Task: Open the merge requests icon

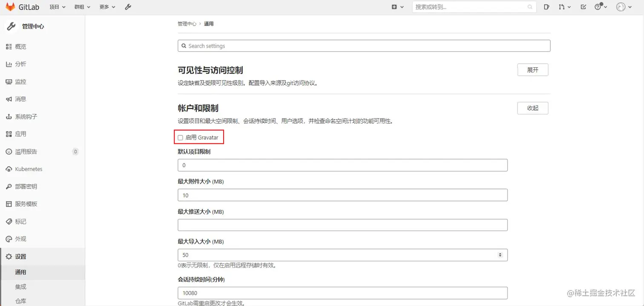Action: pyautogui.click(x=561, y=7)
